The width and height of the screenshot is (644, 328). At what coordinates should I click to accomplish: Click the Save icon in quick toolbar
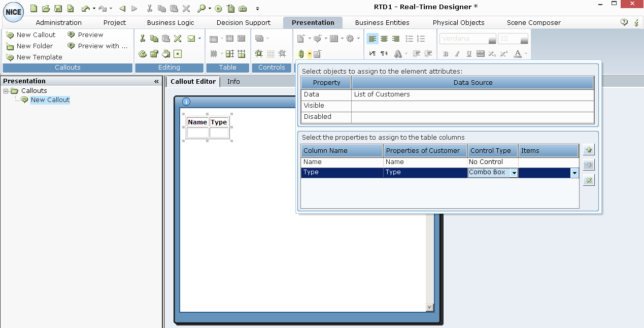pos(58,8)
